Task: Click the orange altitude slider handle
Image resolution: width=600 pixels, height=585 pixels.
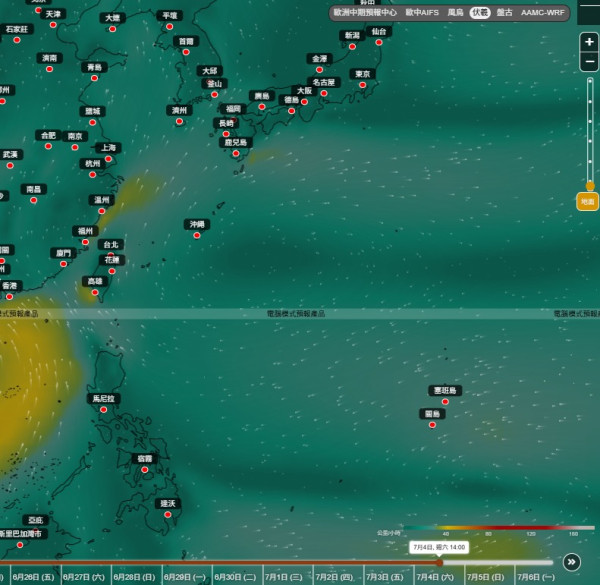Action: click(590, 186)
